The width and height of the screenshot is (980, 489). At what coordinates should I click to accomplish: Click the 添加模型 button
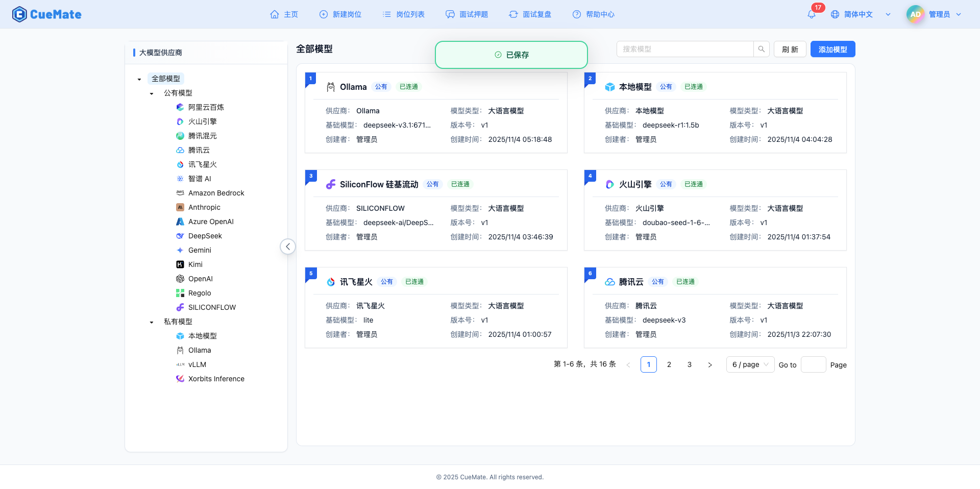point(832,49)
